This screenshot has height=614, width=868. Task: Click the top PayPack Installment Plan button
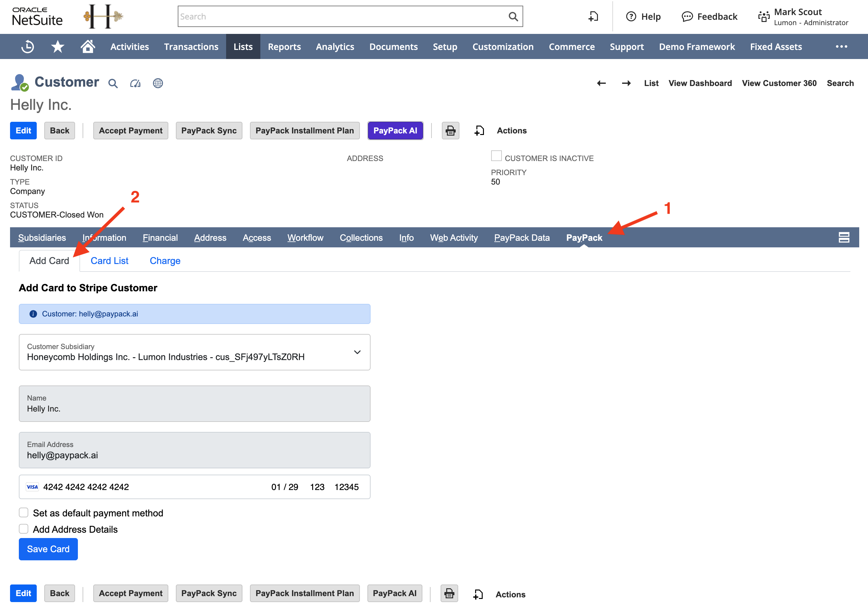(x=305, y=131)
